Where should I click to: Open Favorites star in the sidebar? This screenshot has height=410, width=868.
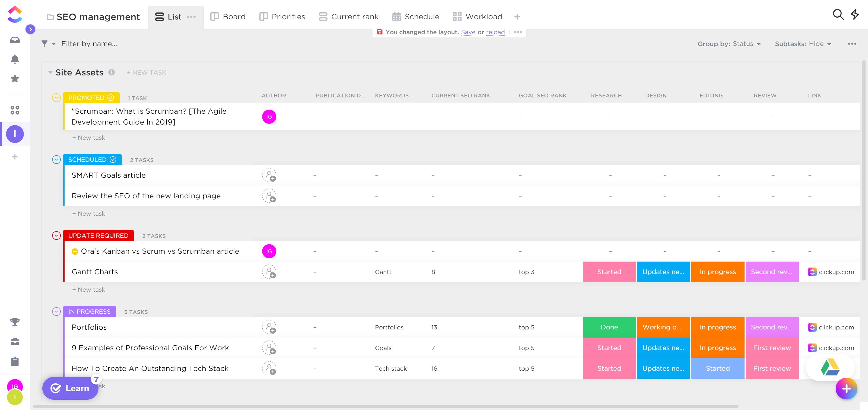click(x=14, y=78)
